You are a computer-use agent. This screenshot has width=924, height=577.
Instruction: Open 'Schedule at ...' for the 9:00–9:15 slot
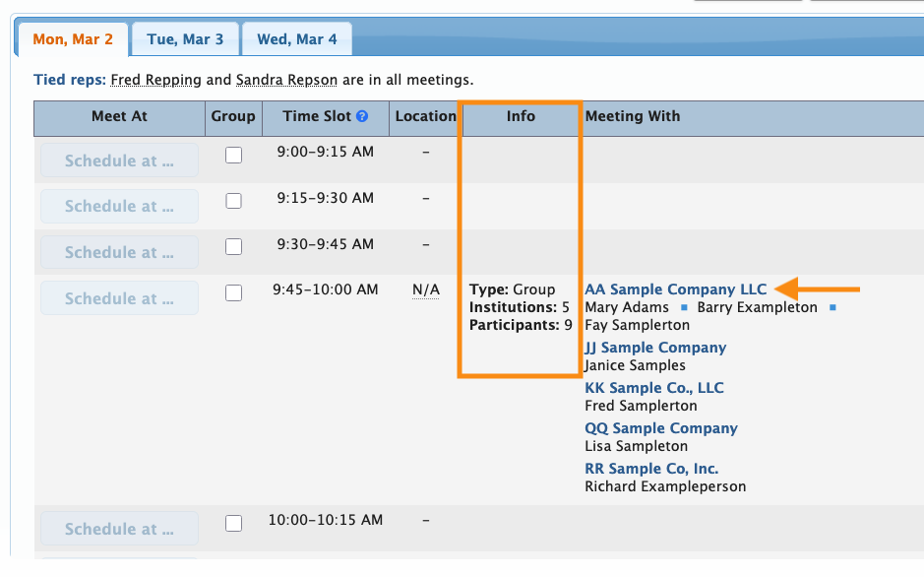click(119, 160)
